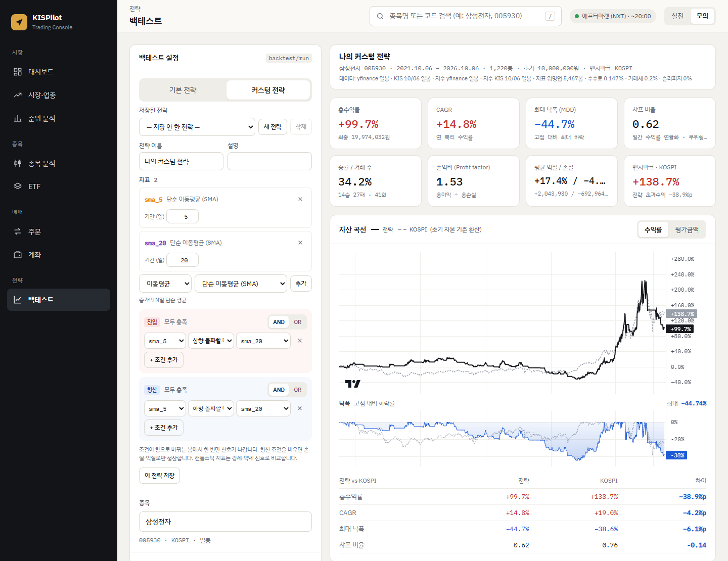Viewport: 728px width, 561px height.
Task: Click the 새 전략 button
Action: (272, 127)
